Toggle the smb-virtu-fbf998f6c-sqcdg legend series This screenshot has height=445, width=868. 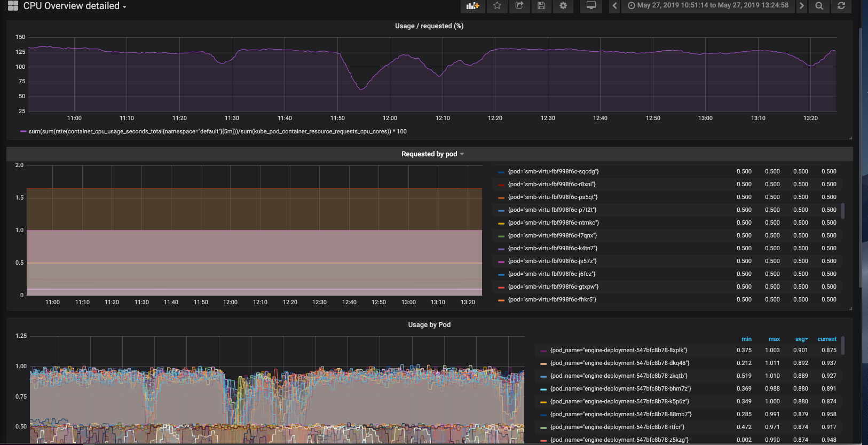(553, 172)
